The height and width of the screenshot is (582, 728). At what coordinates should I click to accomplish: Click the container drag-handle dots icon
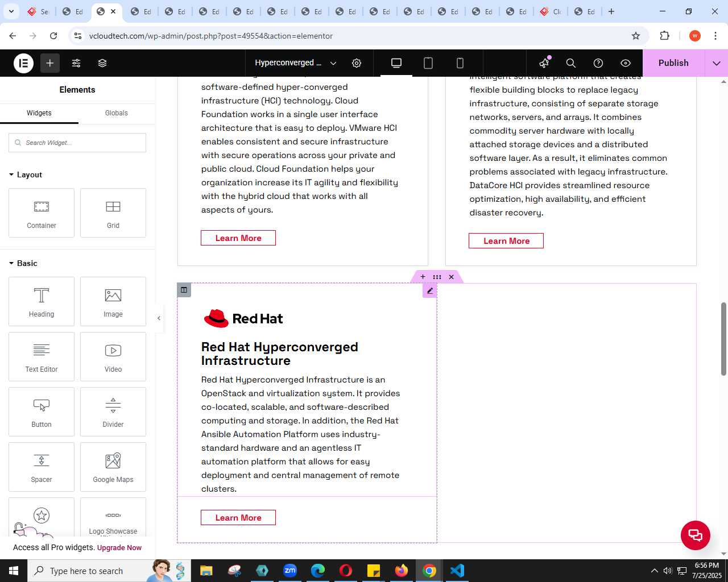pyautogui.click(x=437, y=277)
